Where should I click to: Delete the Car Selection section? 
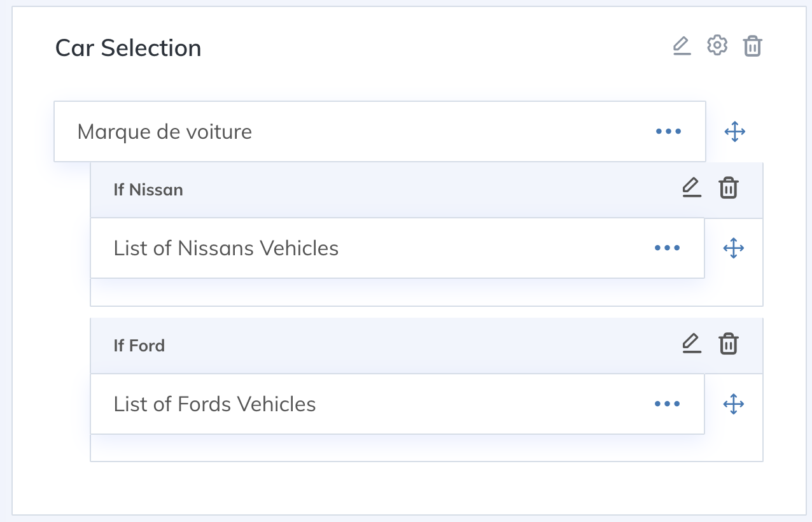click(x=753, y=46)
